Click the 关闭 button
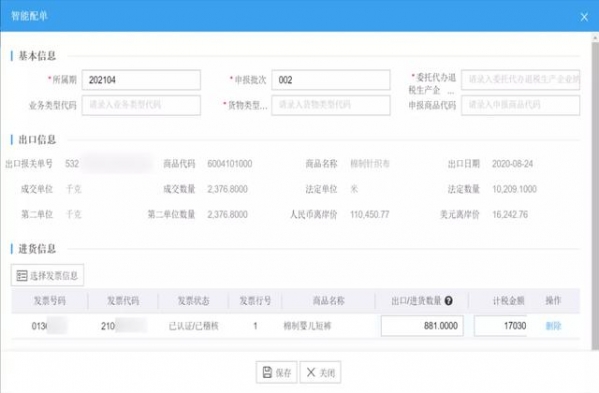This screenshot has height=393, width=599. pos(321,372)
